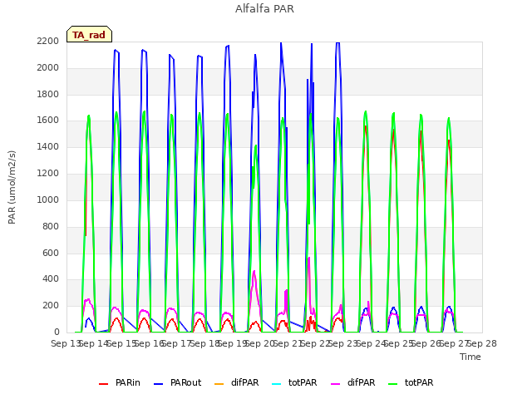This screenshot has width=532, height=399.
Task: Click the 800 y-axis tick label
Action: click(51, 226)
